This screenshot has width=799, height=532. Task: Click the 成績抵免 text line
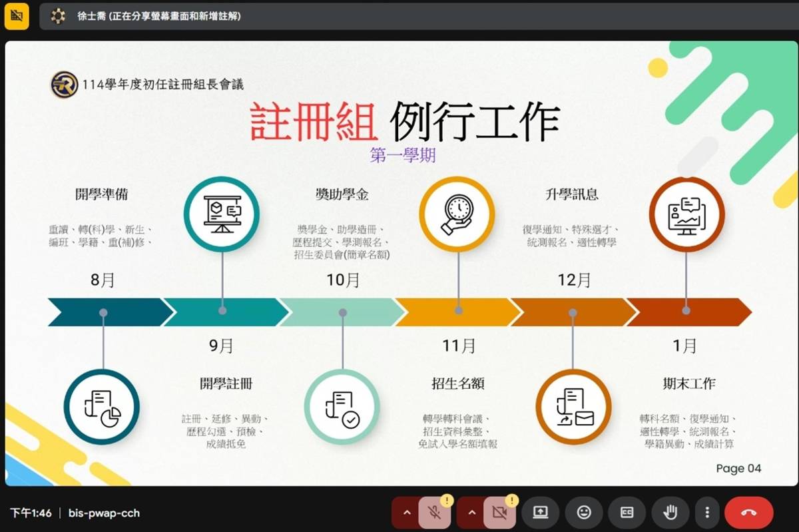click(x=226, y=443)
